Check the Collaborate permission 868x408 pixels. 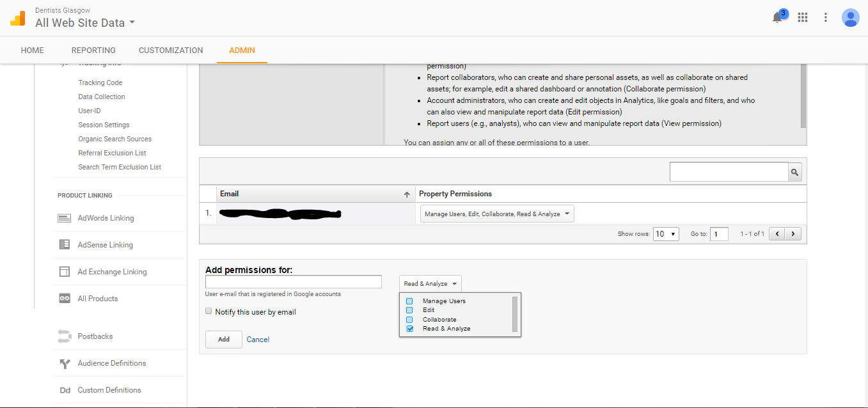(x=409, y=320)
